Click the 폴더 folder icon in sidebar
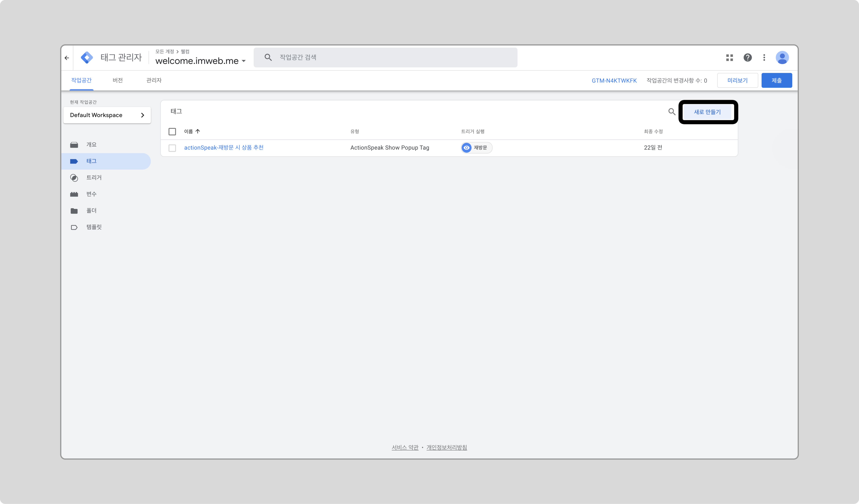The image size is (859, 504). [74, 211]
